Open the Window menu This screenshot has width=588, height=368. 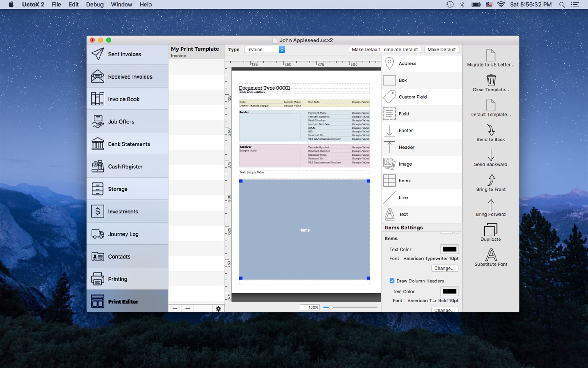click(x=121, y=5)
